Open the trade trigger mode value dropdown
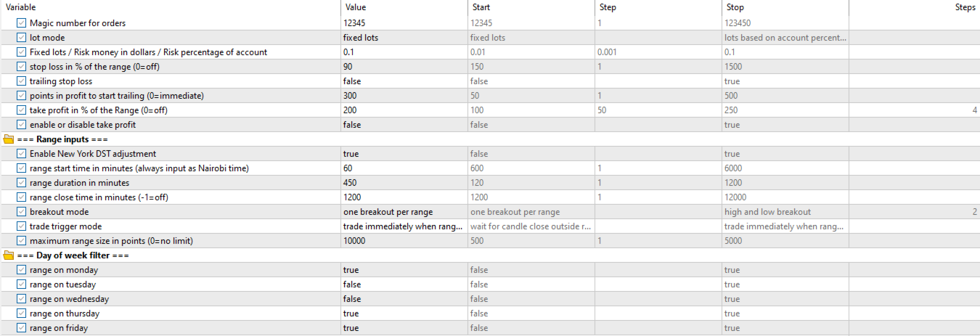Viewport: 980px width, 336px height. tap(404, 226)
